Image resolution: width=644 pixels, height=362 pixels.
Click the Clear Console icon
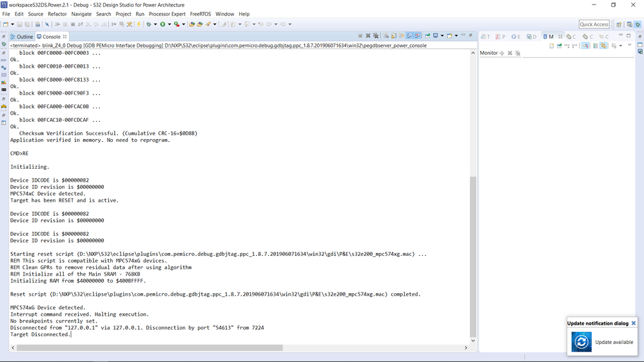point(386,35)
